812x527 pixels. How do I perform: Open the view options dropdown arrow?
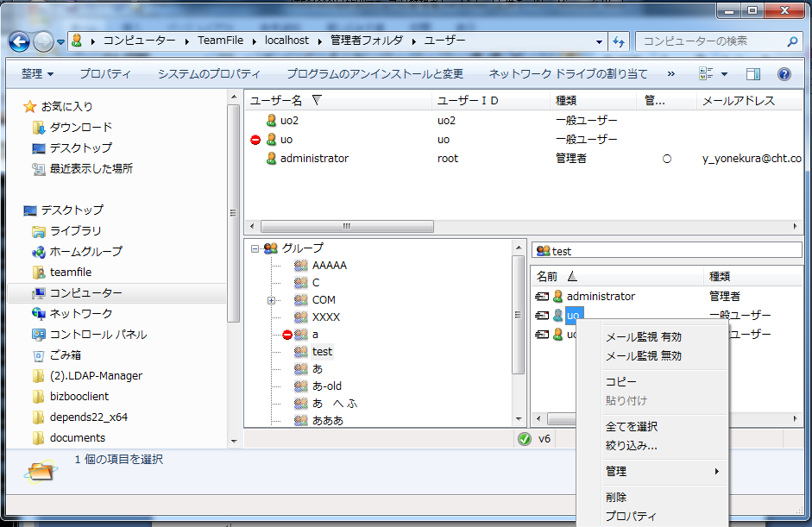click(x=724, y=74)
